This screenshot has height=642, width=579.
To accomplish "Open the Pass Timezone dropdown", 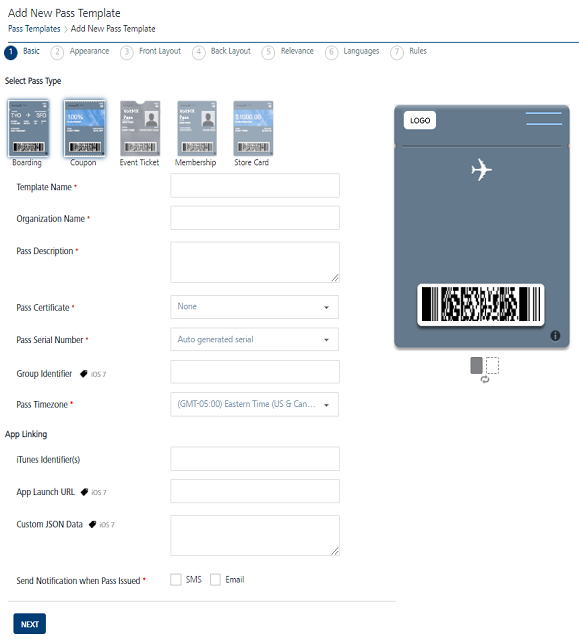I will click(254, 404).
